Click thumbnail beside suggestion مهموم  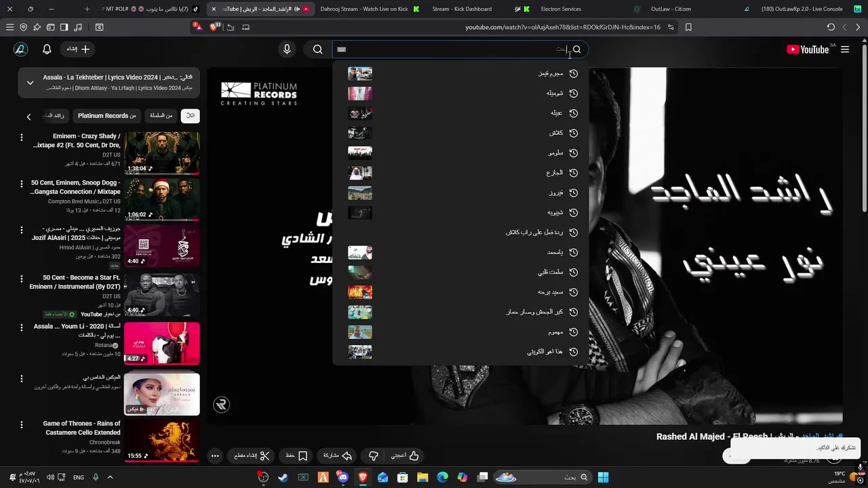pos(360,332)
